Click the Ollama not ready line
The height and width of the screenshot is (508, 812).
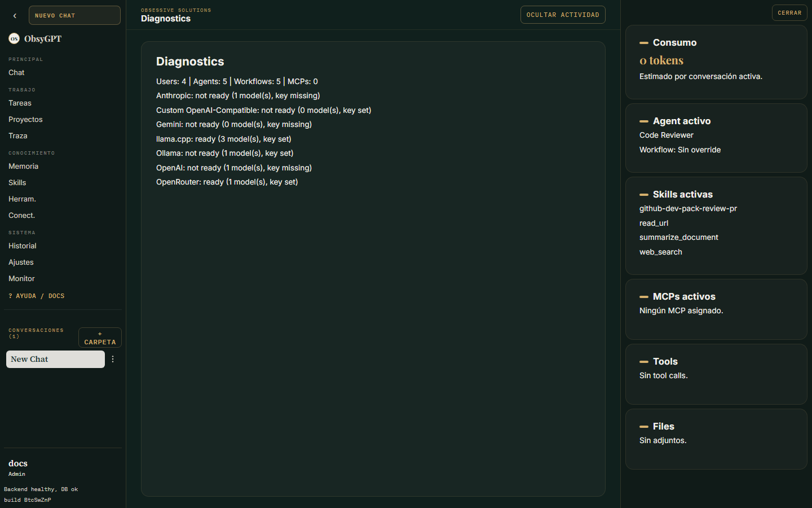pyautogui.click(x=225, y=153)
